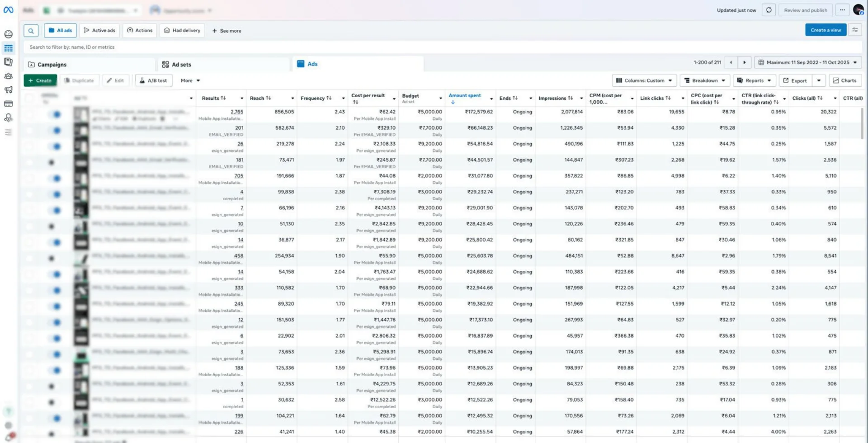This screenshot has width=868, height=443.
Task: Open the All tools hamburger menu icon
Action: coord(8,132)
